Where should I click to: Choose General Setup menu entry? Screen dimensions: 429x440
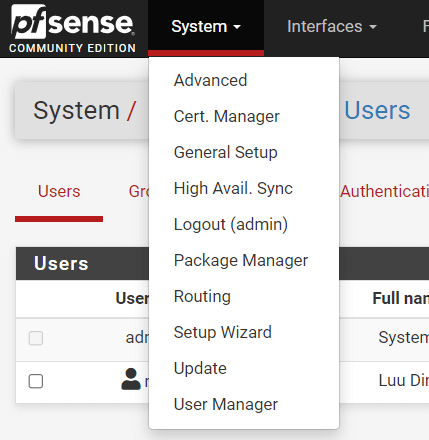[225, 152]
